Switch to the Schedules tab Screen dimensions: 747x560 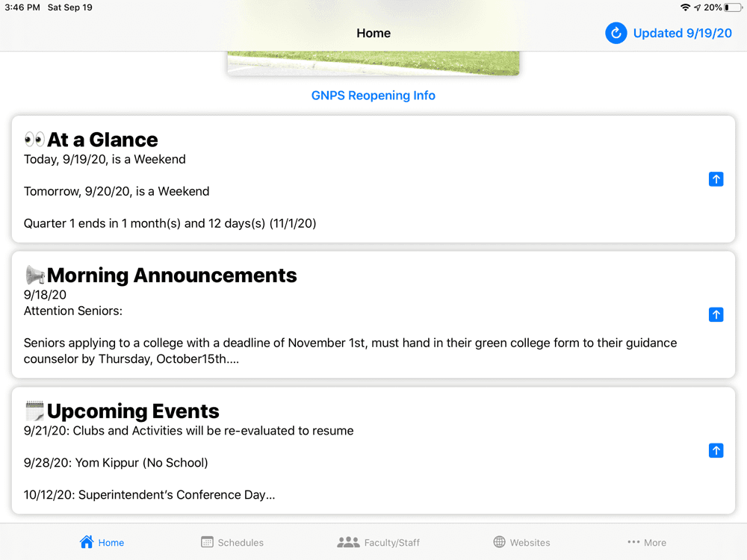click(241, 543)
